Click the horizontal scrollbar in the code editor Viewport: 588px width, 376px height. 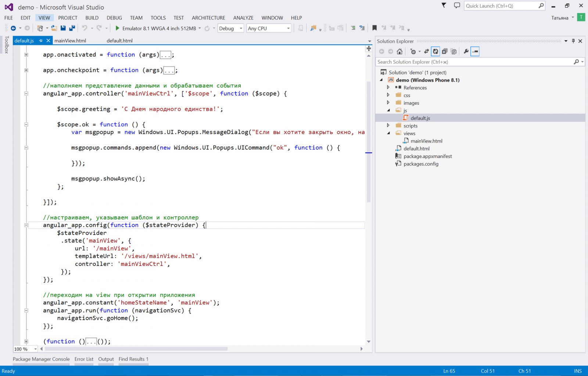(x=136, y=349)
